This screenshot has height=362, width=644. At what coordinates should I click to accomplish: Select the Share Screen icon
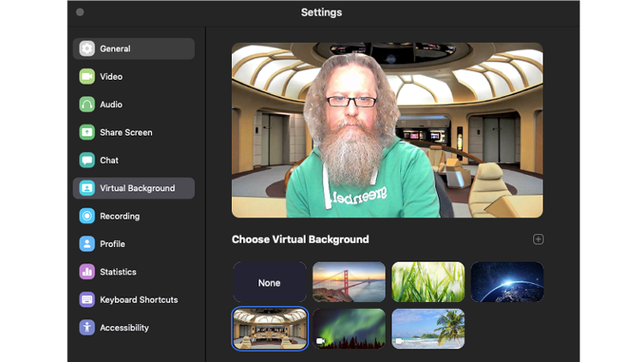87,132
